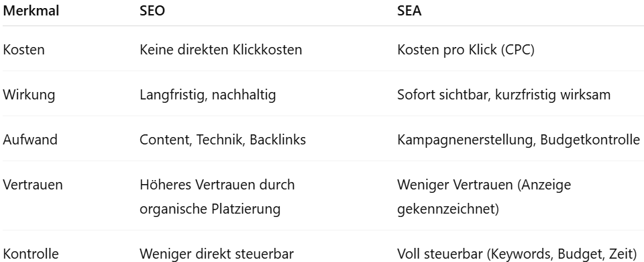Click 'Weniger Vertrauen (Anzeige' text
This screenshot has width=644, height=262.
coord(484,185)
